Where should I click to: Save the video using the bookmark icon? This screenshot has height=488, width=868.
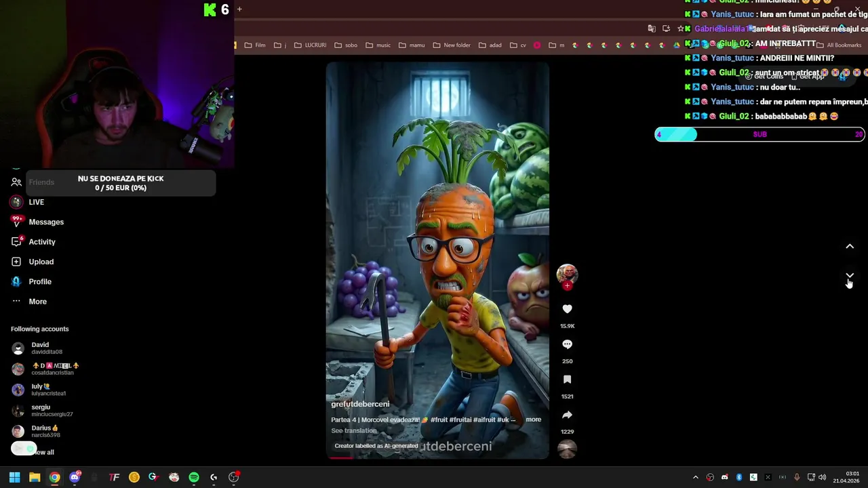point(567,380)
